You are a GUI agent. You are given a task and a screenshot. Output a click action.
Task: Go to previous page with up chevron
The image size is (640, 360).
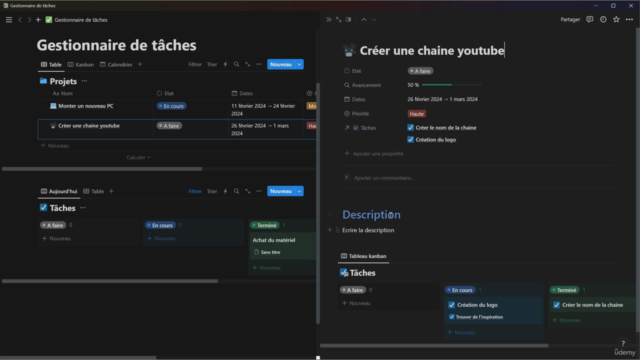364,19
